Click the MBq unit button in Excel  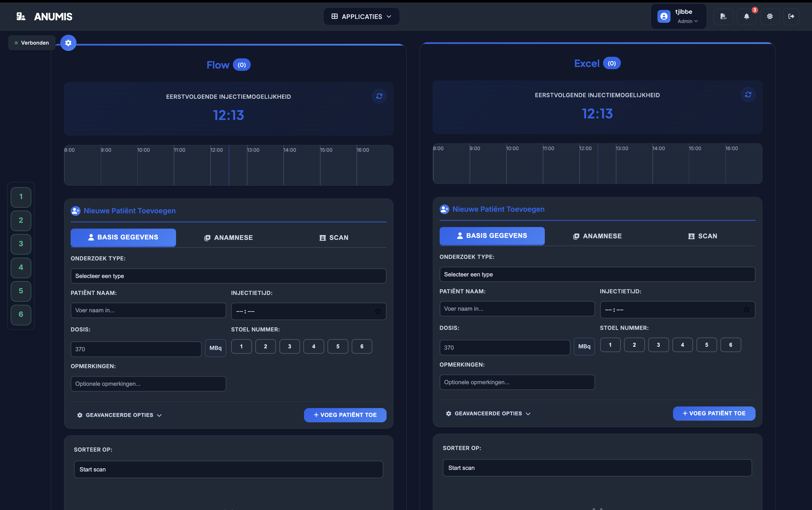pos(584,347)
